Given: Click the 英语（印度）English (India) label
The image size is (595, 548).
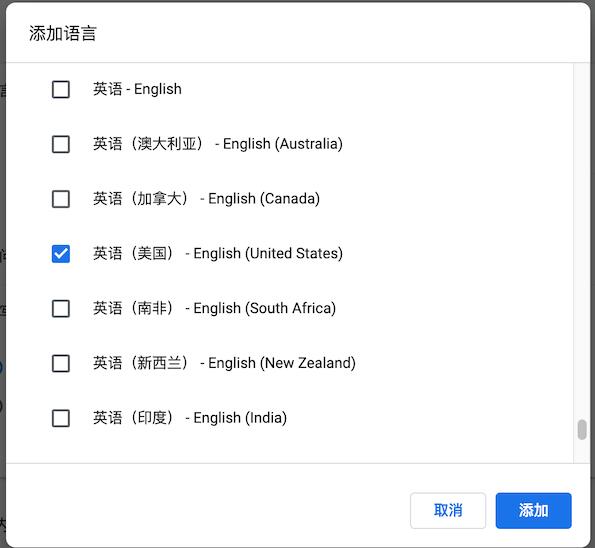Looking at the screenshot, I should [190, 417].
